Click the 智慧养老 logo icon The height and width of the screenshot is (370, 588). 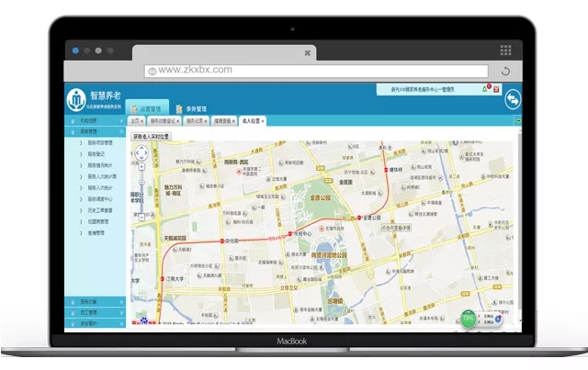coord(77,98)
